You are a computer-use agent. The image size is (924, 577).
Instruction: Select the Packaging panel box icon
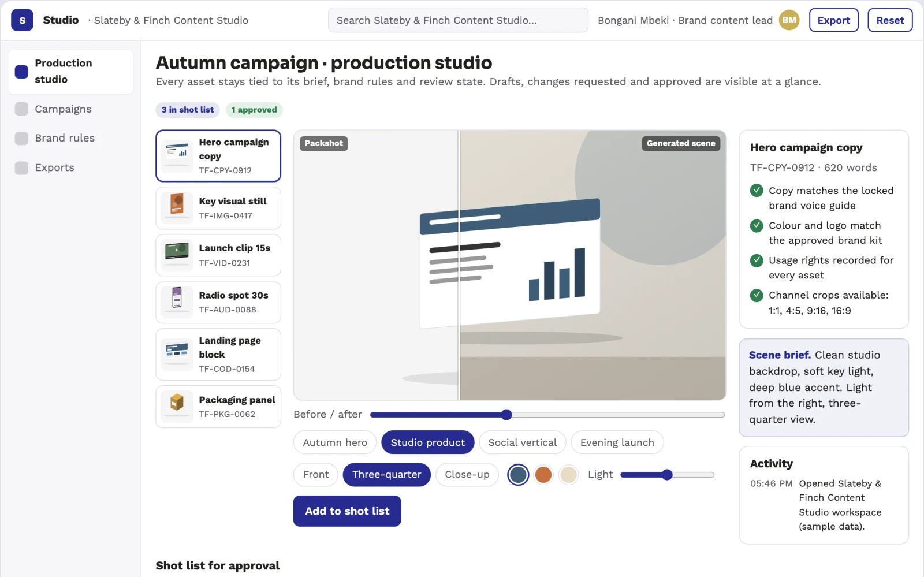coord(177,407)
